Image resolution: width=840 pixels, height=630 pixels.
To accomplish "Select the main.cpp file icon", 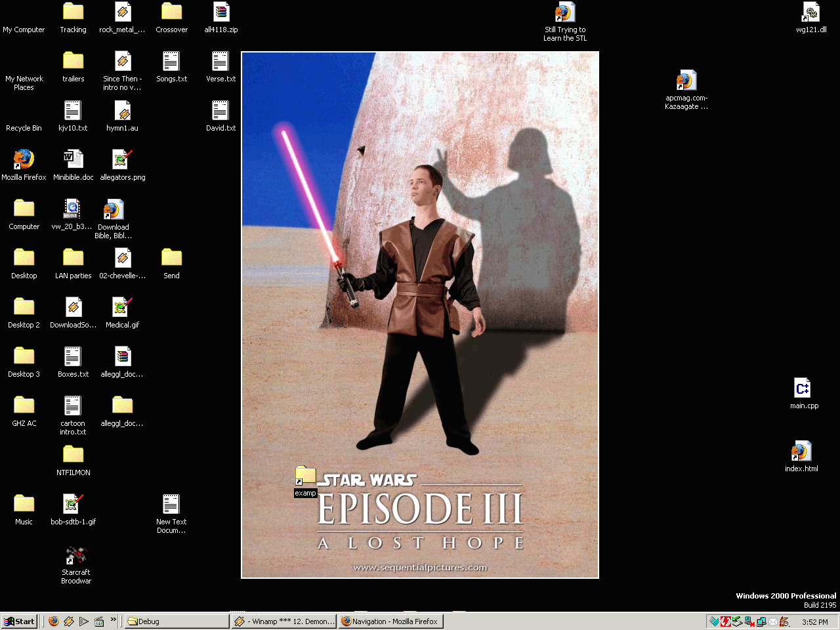I will tap(802, 388).
